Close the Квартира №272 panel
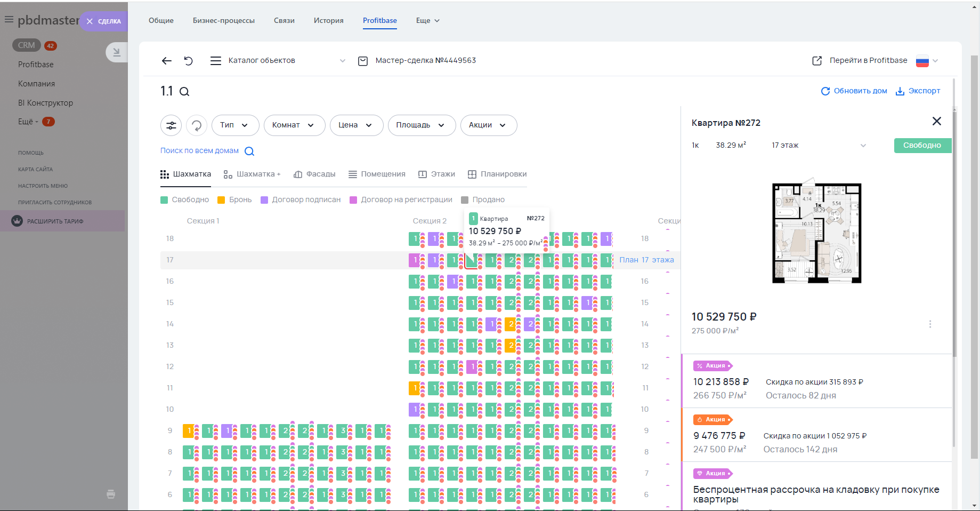The height and width of the screenshot is (511, 980). tap(936, 122)
